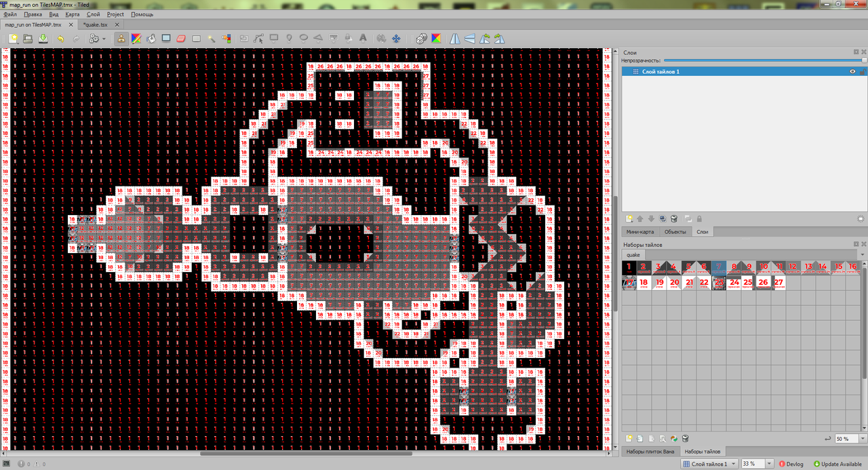
Task: Click the Insert Text tool icon
Action: [x=363, y=39]
